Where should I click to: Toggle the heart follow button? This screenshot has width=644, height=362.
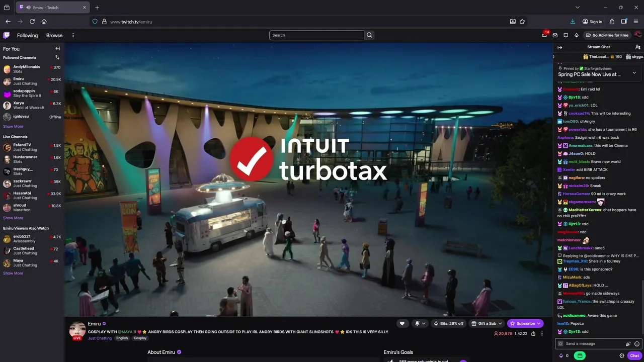click(x=402, y=323)
